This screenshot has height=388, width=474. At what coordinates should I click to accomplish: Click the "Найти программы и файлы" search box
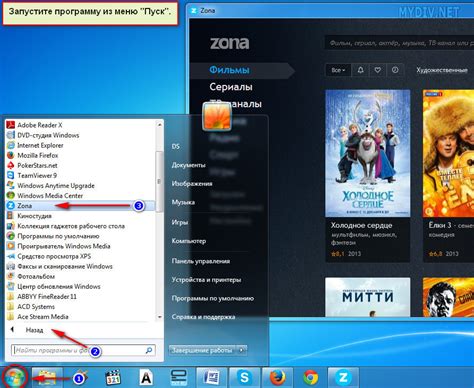[x=83, y=350]
